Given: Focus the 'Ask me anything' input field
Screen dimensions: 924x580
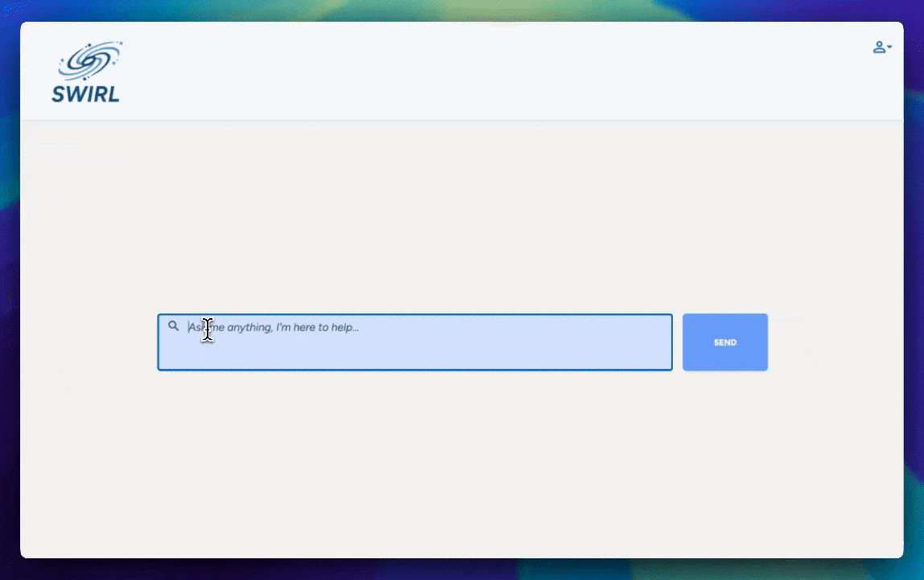Looking at the screenshot, I should pos(415,342).
